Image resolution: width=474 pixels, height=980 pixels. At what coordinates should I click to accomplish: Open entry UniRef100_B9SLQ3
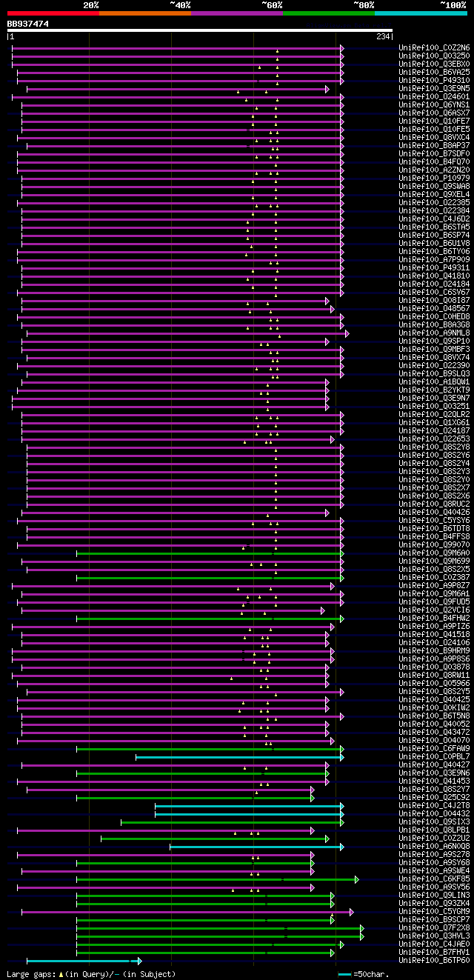(x=434, y=373)
